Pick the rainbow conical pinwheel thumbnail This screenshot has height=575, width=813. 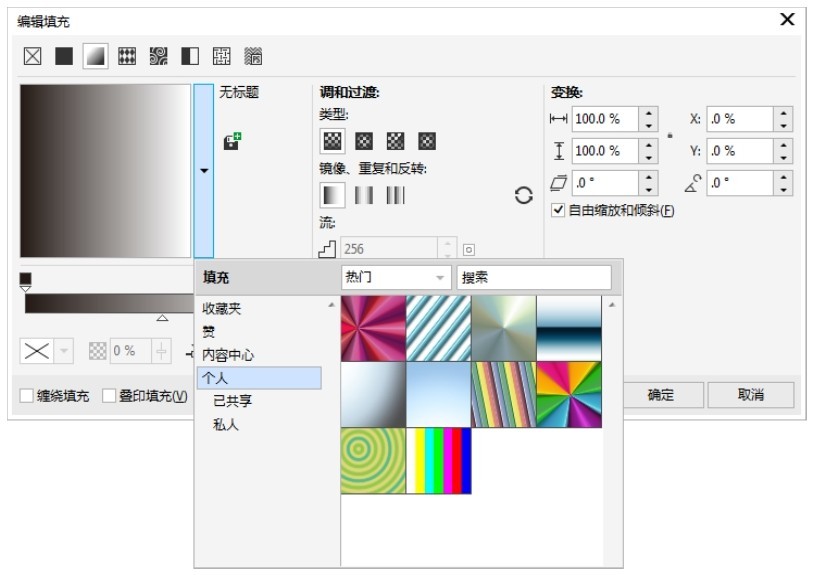569,395
